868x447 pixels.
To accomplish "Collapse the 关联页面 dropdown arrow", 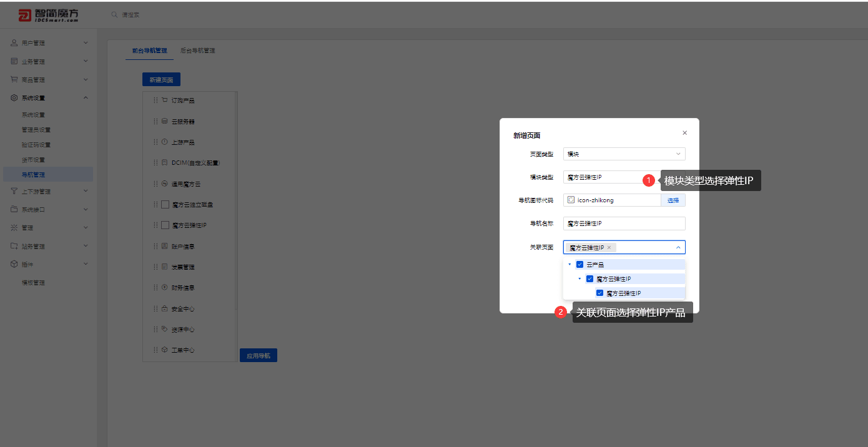I will tap(678, 247).
